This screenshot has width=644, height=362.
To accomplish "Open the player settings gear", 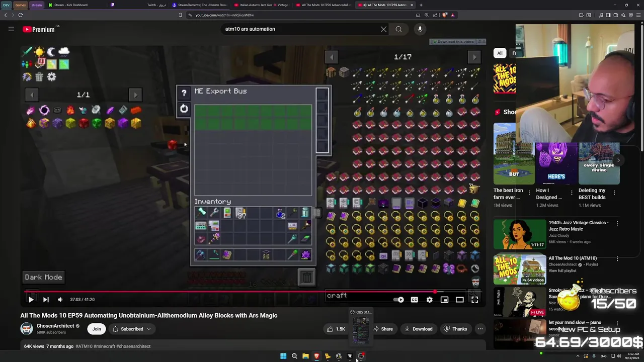I will [x=429, y=300].
